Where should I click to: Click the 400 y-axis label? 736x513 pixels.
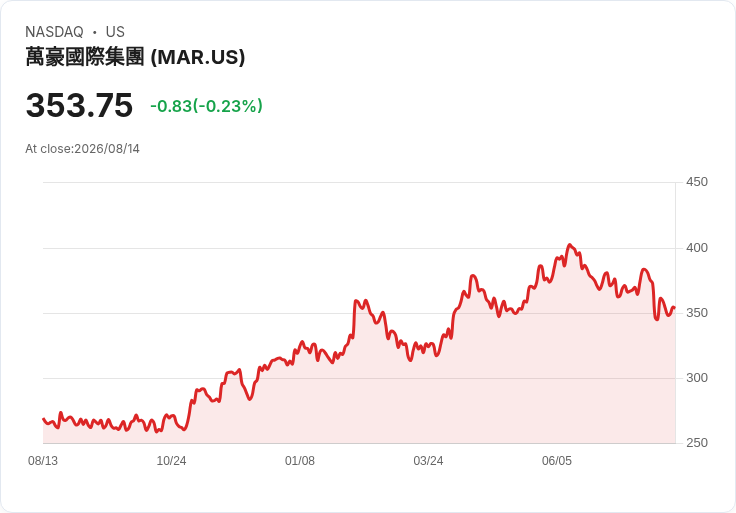coord(697,248)
